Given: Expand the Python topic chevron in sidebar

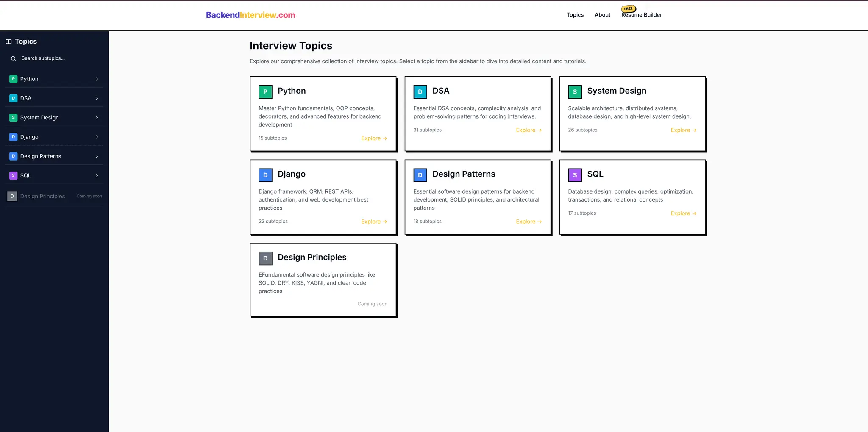Looking at the screenshot, I should tap(97, 79).
